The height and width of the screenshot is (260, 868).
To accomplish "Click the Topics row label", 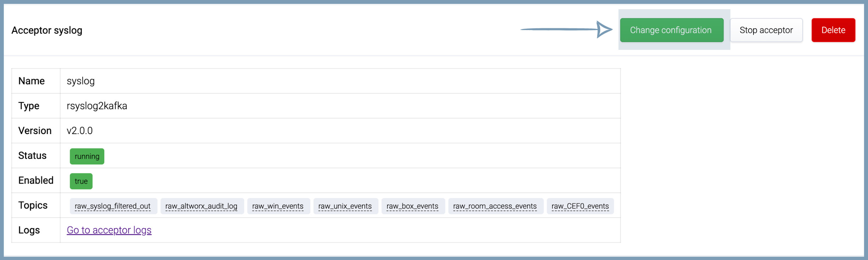I will (33, 205).
